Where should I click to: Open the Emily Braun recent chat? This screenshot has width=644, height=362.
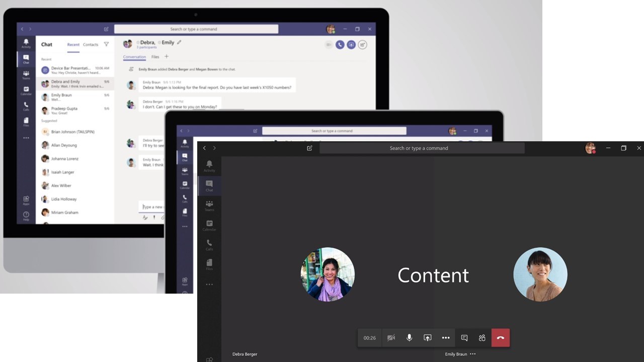(x=75, y=97)
